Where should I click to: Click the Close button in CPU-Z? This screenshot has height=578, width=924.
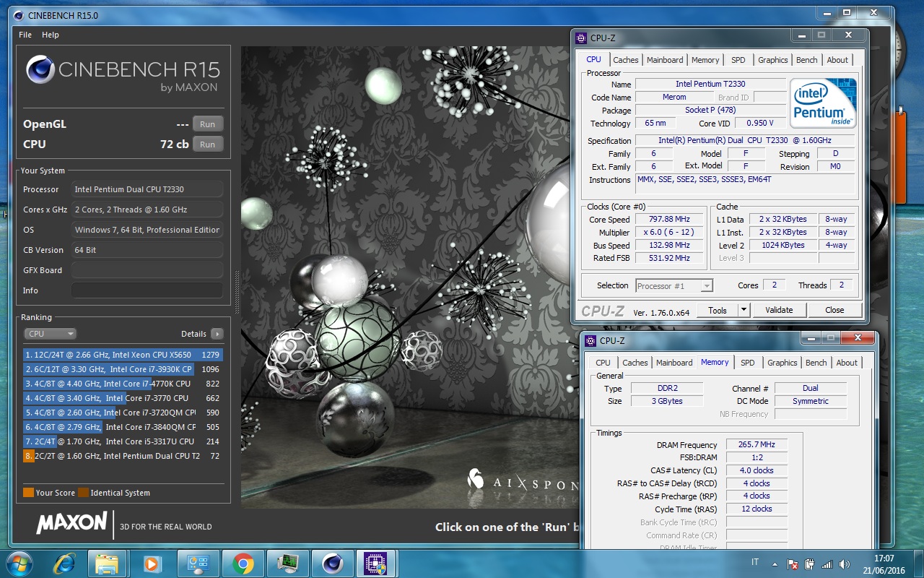coord(834,310)
